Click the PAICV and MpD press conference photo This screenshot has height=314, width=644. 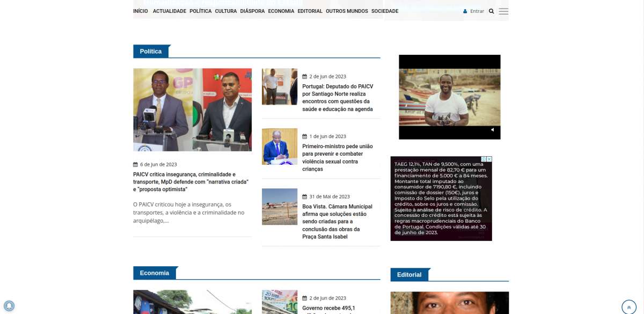click(192, 109)
